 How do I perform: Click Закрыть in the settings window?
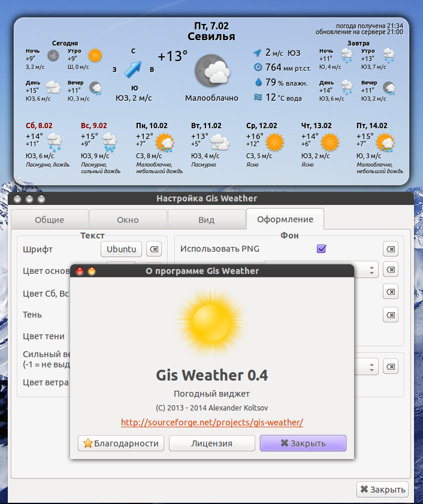pyautogui.click(x=382, y=489)
